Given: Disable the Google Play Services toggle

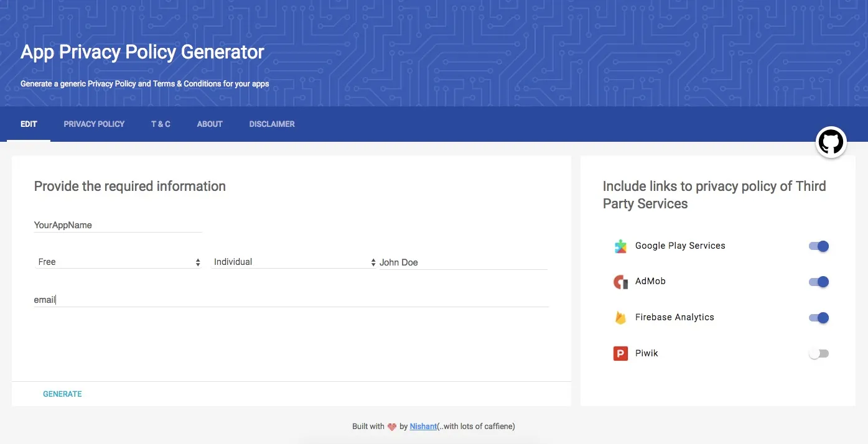Looking at the screenshot, I should point(818,246).
